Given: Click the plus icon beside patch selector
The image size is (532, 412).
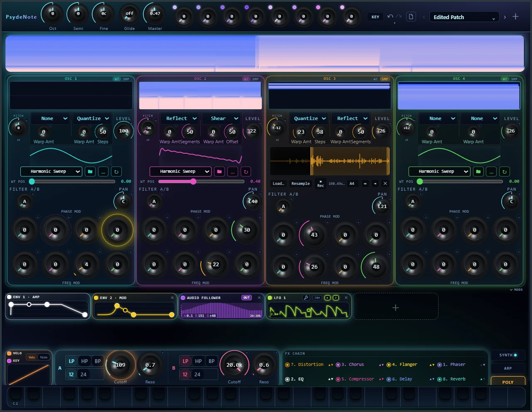Looking at the screenshot, I should click(x=515, y=17).
